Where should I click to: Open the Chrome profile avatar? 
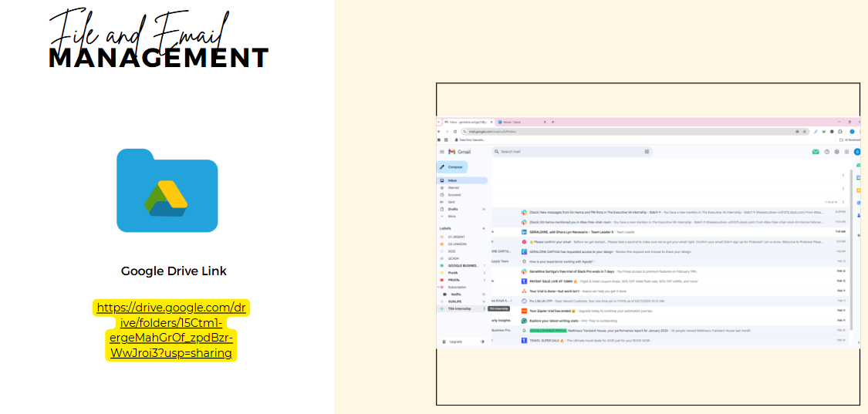(852, 132)
